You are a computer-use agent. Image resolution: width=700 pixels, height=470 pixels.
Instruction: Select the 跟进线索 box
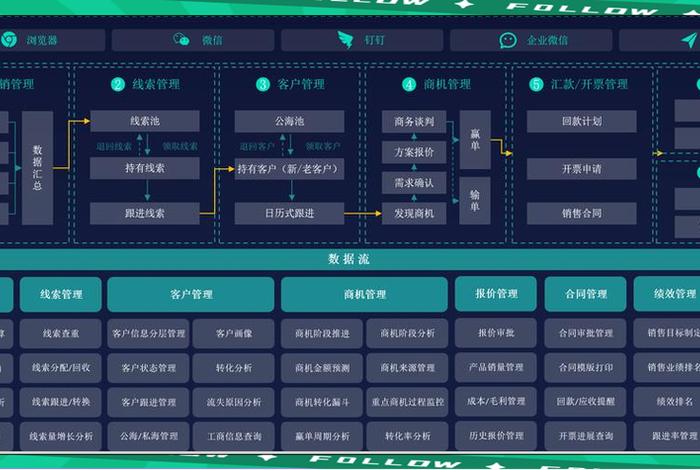point(145,213)
